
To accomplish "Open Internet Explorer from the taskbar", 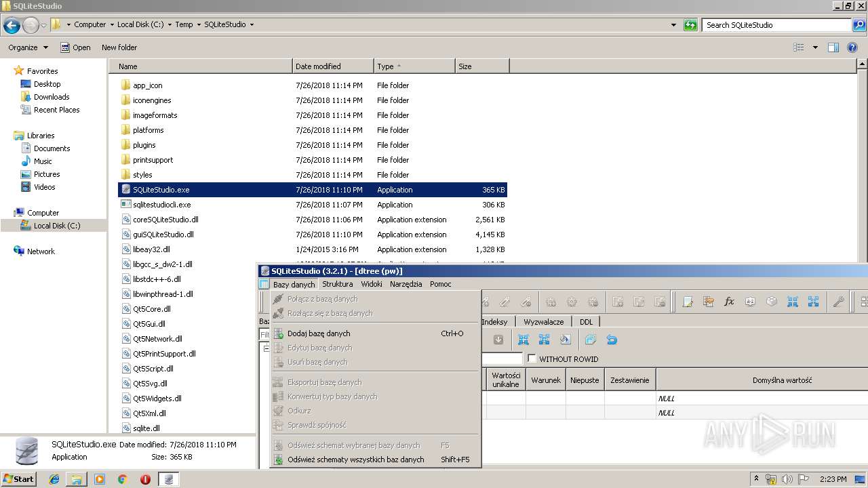I will pos(54,479).
